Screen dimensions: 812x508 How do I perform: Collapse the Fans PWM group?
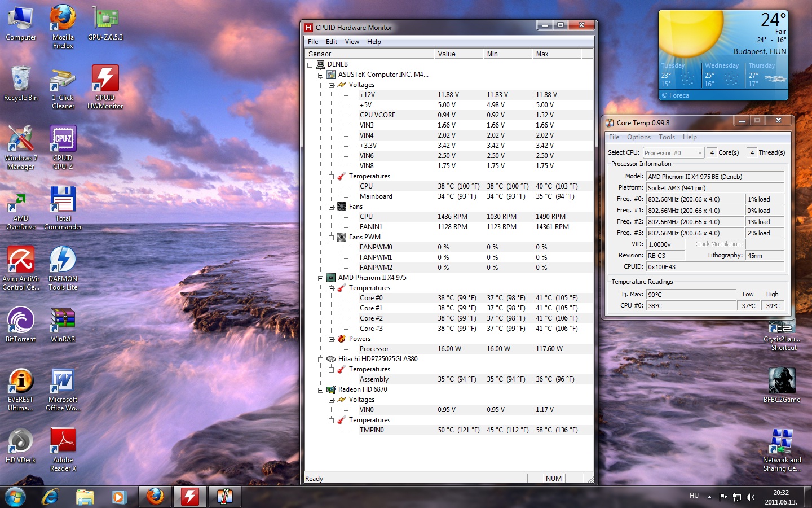pos(332,238)
